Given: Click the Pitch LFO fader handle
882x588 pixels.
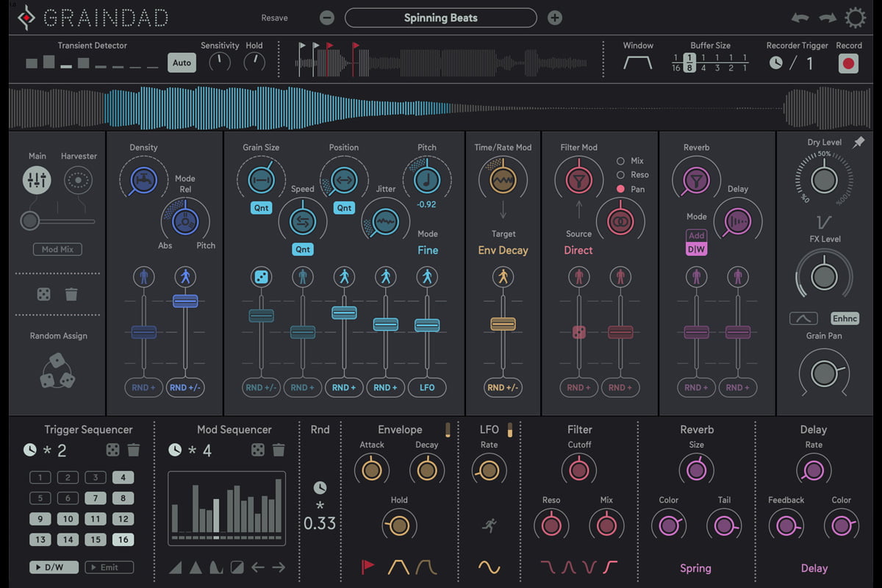Looking at the screenshot, I should [427, 324].
